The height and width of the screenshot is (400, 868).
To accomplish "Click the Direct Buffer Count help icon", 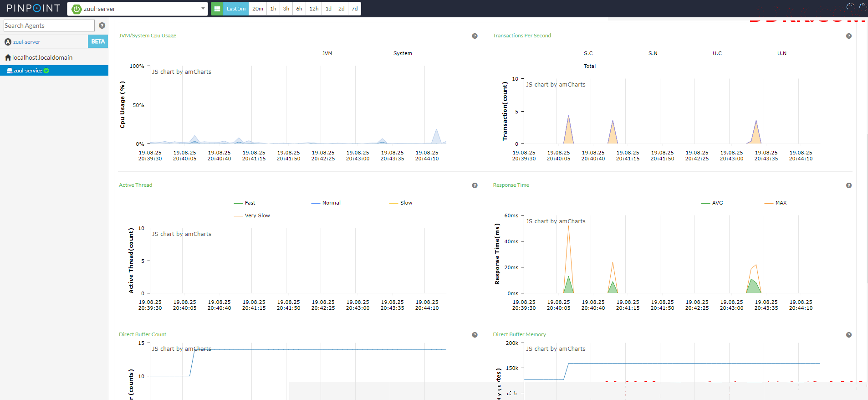I will tap(475, 335).
